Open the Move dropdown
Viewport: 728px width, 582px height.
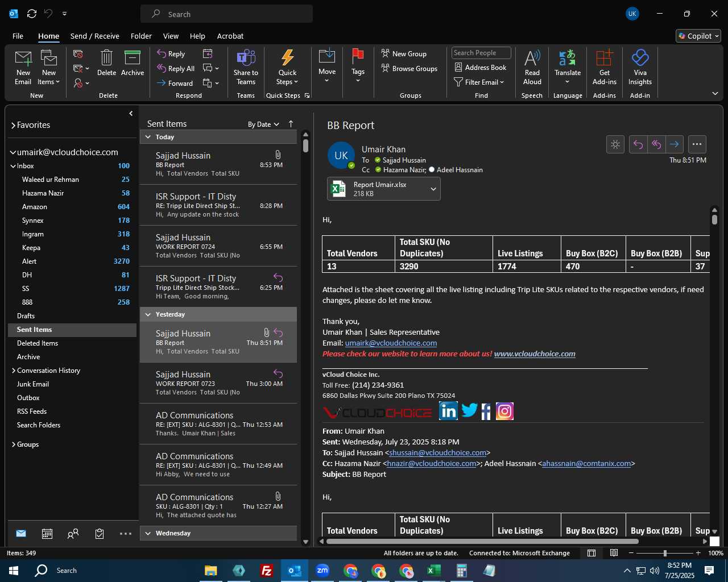327,66
